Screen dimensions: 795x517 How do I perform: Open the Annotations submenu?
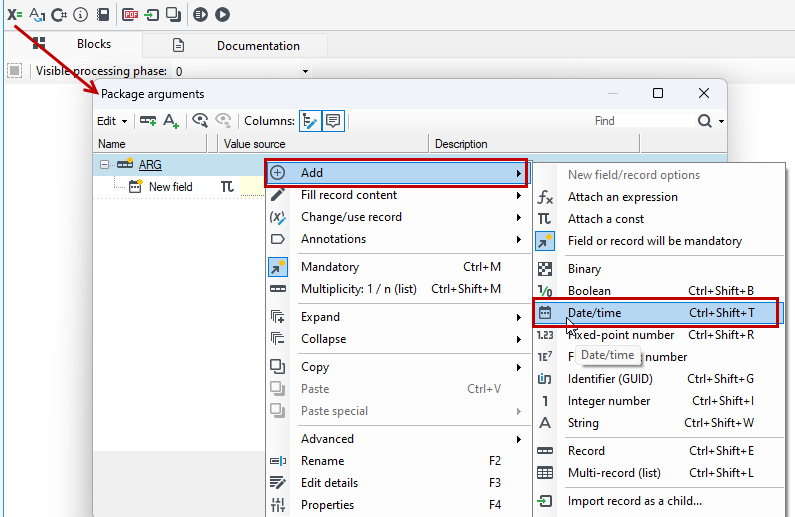tap(396, 239)
